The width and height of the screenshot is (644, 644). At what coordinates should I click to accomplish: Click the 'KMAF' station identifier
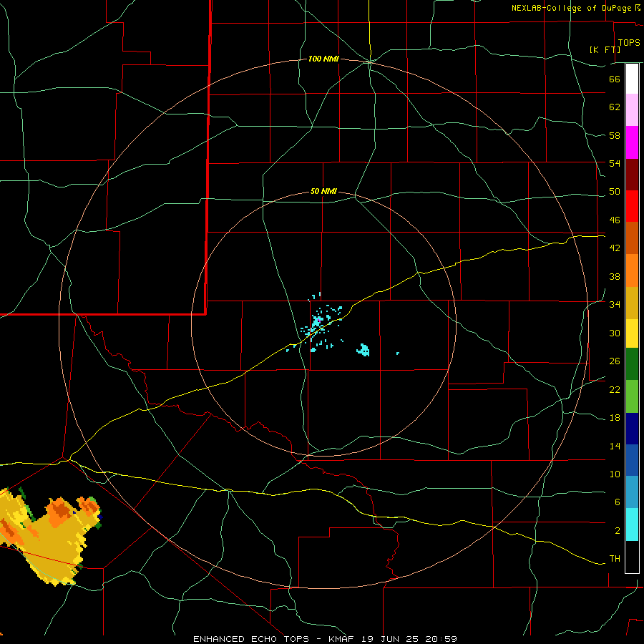pos(341,639)
